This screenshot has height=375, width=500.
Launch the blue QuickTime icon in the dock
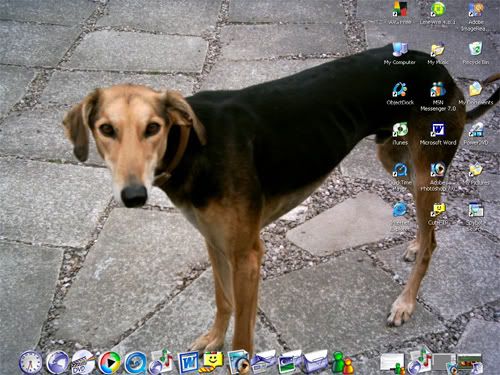point(135,362)
